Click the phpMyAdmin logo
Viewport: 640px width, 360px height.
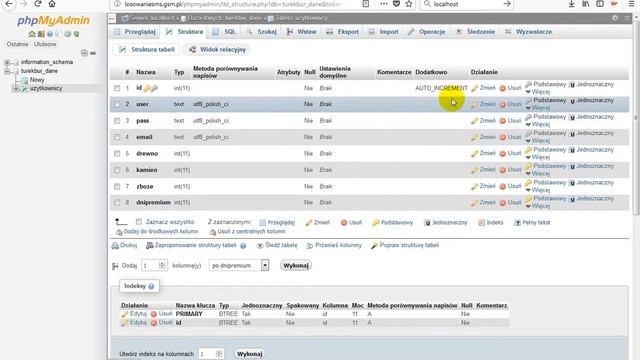coord(53,20)
